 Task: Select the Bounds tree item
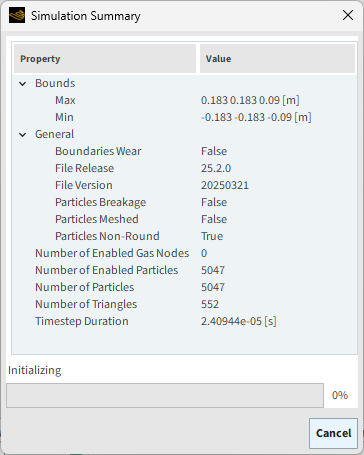[55, 83]
